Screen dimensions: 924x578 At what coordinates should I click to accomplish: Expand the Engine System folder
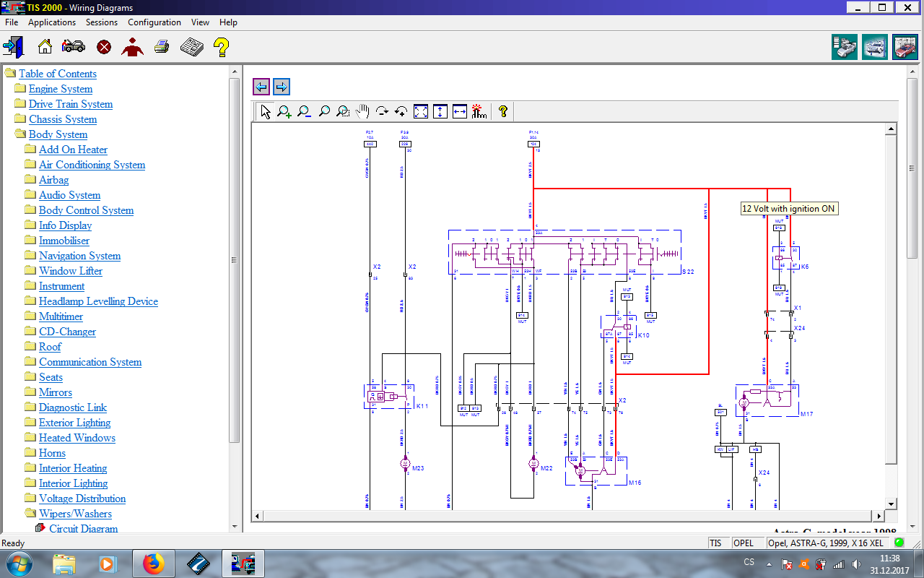coord(19,89)
